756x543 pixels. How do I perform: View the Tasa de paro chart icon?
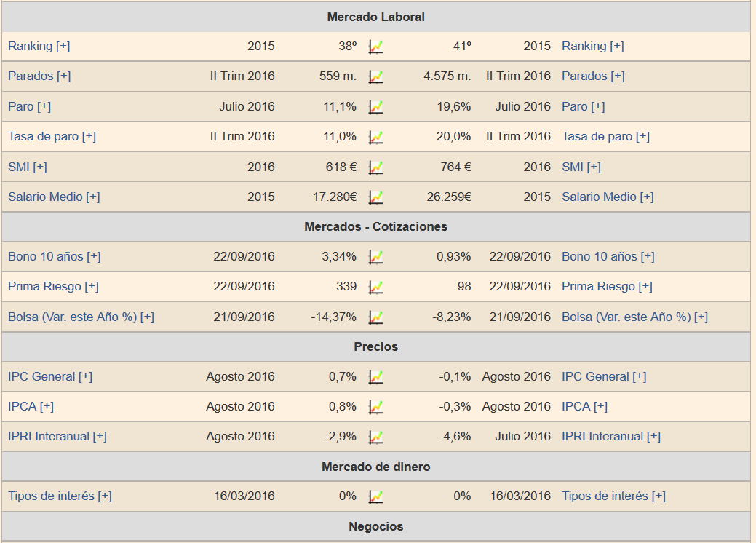[375, 137]
